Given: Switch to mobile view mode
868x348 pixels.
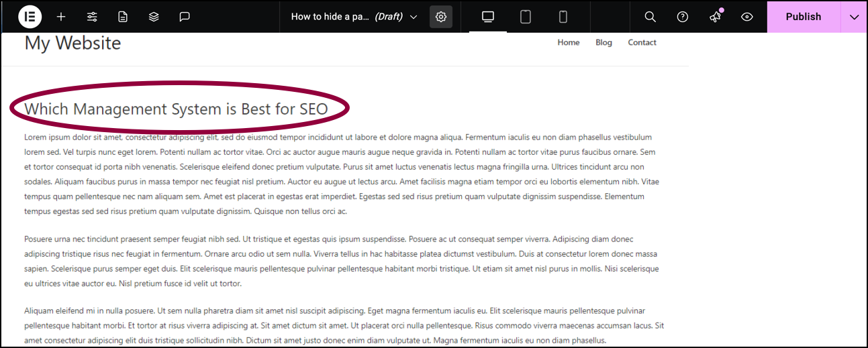Looking at the screenshot, I should (x=563, y=17).
